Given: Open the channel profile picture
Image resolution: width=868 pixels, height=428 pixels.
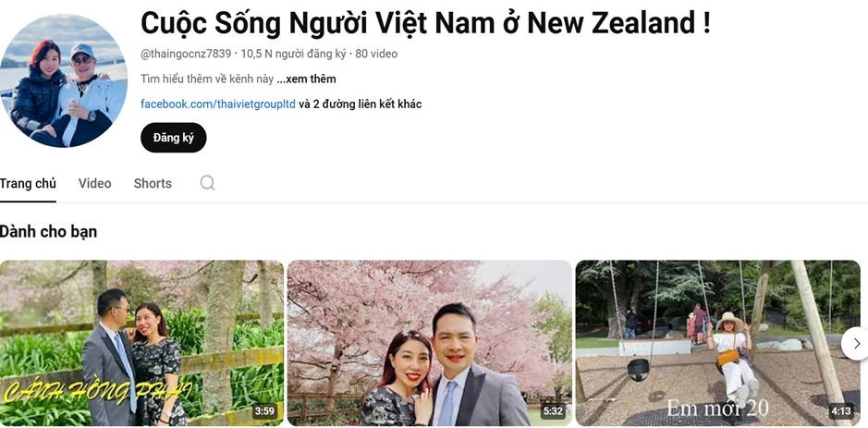Looking at the screenshot, I should (x=63, y=80).
